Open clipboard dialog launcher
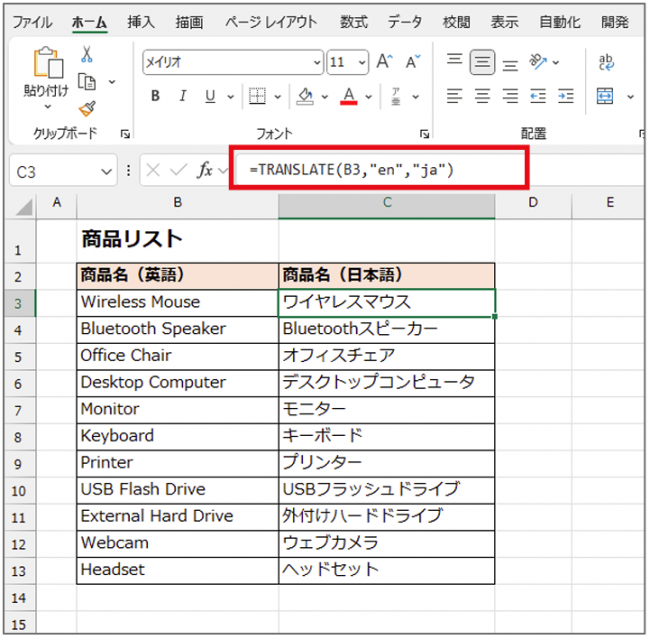The height and width of the screenshot is (640, 650). (125, 133)
